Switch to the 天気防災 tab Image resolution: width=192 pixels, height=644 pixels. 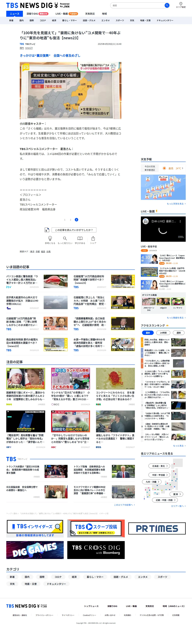[90, 14]
